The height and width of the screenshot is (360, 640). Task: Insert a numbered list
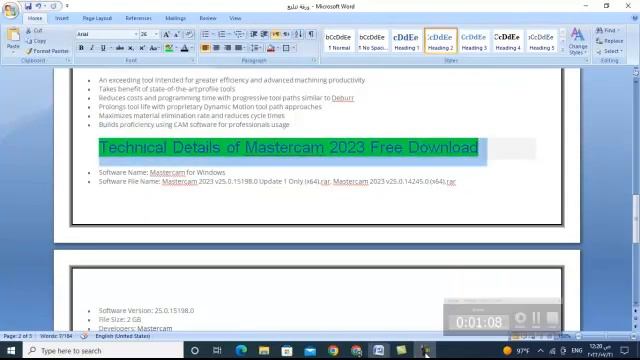pos(222,34)
